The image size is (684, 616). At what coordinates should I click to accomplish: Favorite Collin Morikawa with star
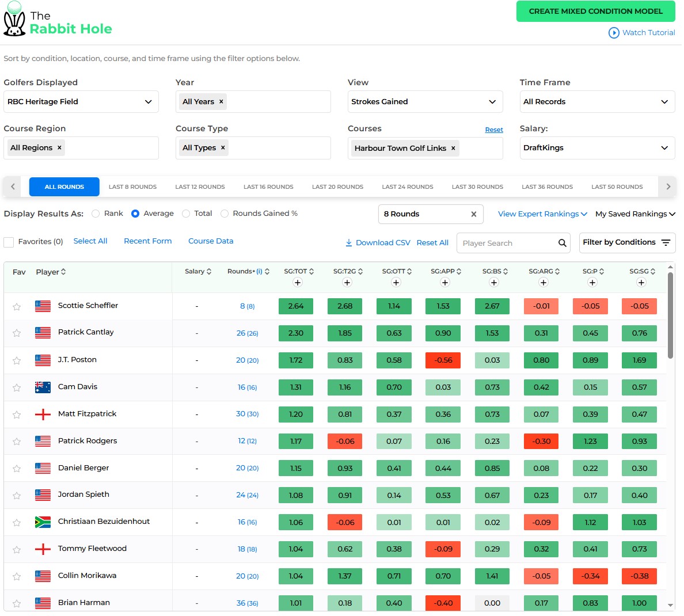point(17,577)
